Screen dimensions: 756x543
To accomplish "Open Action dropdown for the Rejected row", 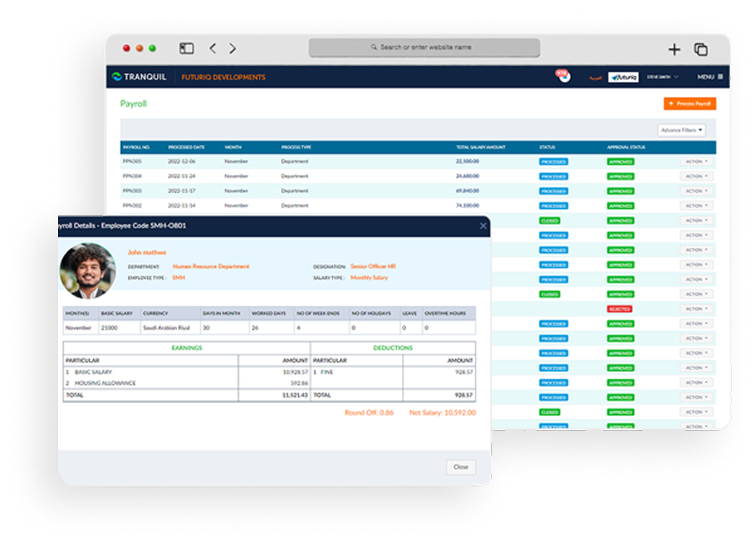I will pyautogui.click(x=696, y=309).
